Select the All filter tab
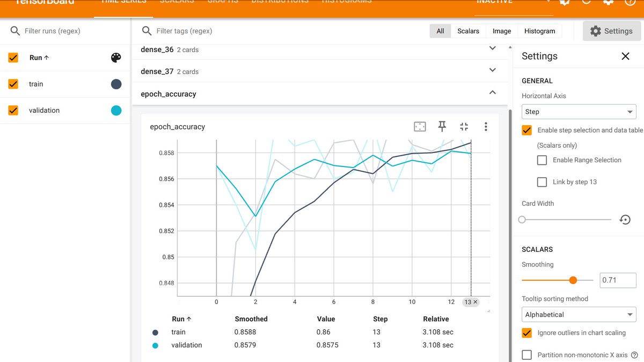The height and width of the screenshot is (362, 644). (x=440, y=31)
